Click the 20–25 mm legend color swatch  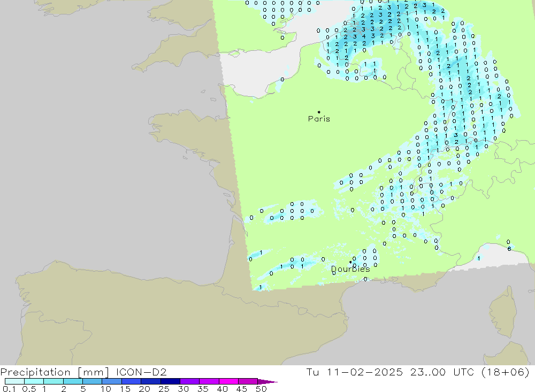pyautogui.click(x=151, y=381)
